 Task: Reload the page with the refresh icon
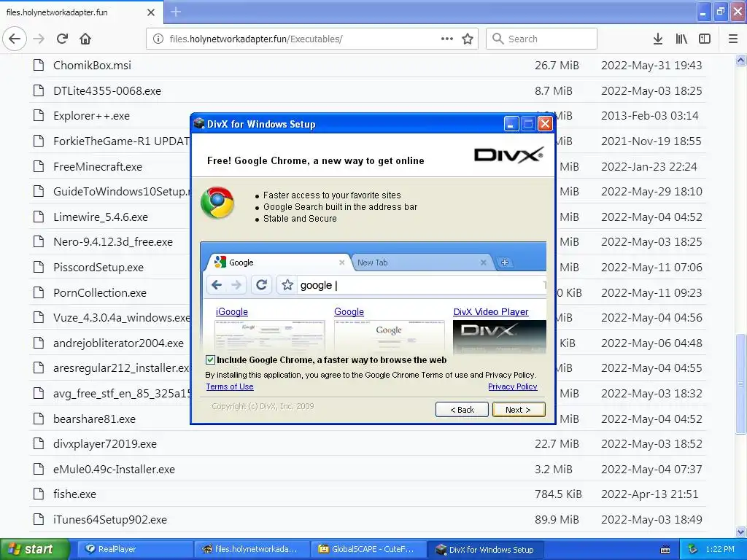coord(62,39)
